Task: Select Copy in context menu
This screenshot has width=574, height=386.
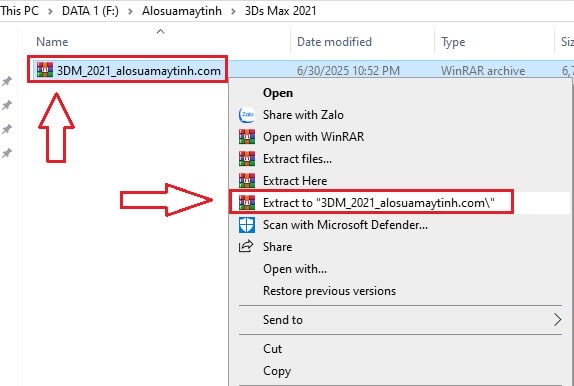Action: tap(277, 371)
